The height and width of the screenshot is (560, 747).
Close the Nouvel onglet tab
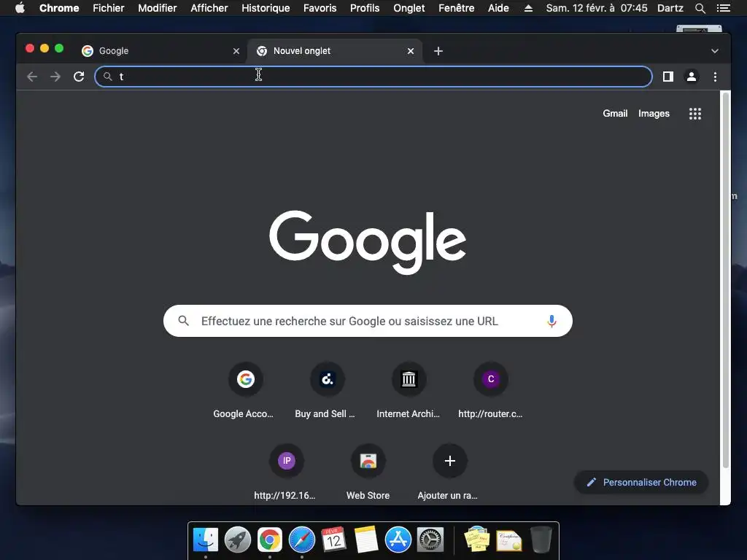coord(411,51)
